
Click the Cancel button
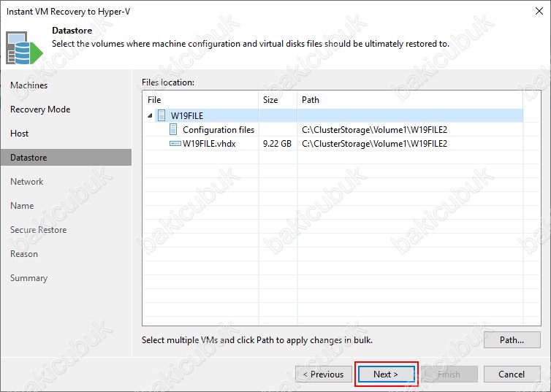(x=512, y=374)
